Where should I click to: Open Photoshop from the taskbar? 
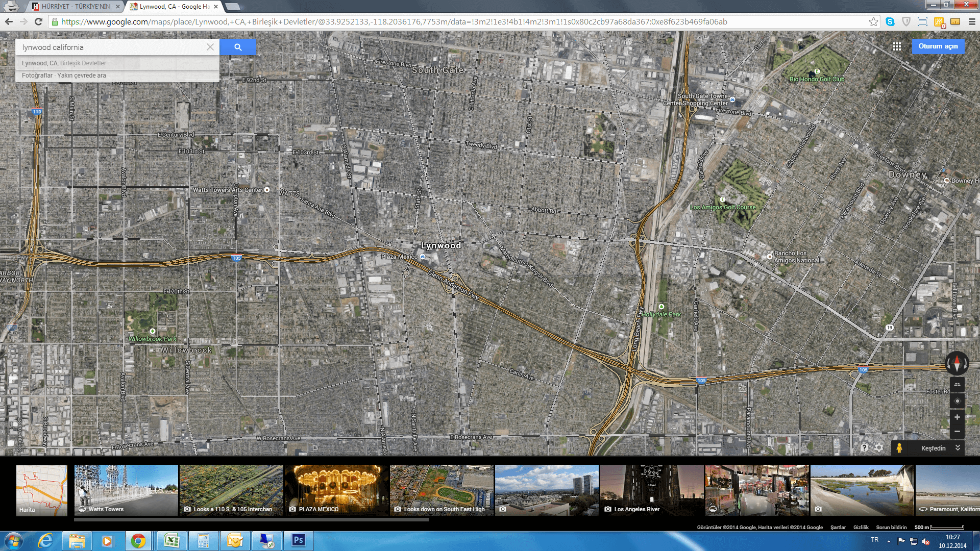[x=298, y=540]
